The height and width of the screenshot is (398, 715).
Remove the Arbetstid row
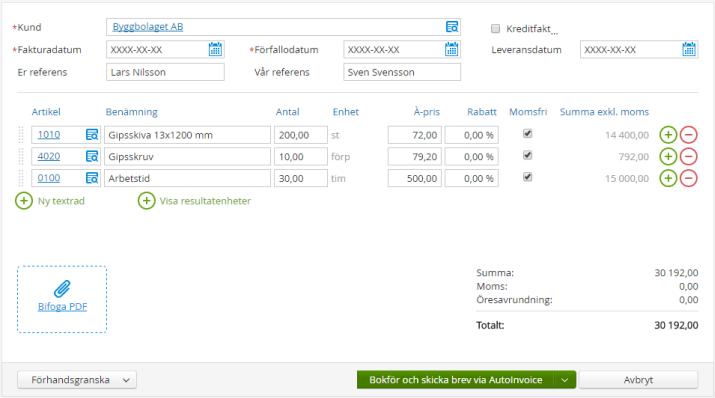tap(689, 178)
